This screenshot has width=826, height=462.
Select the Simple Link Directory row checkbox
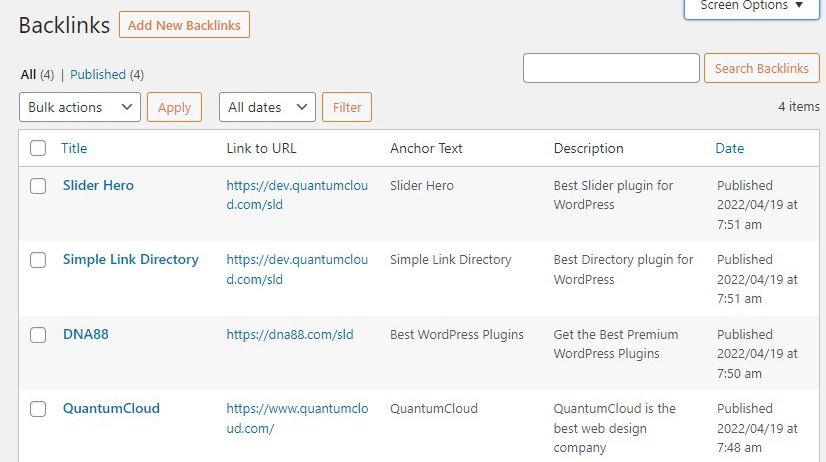point(38,260)
